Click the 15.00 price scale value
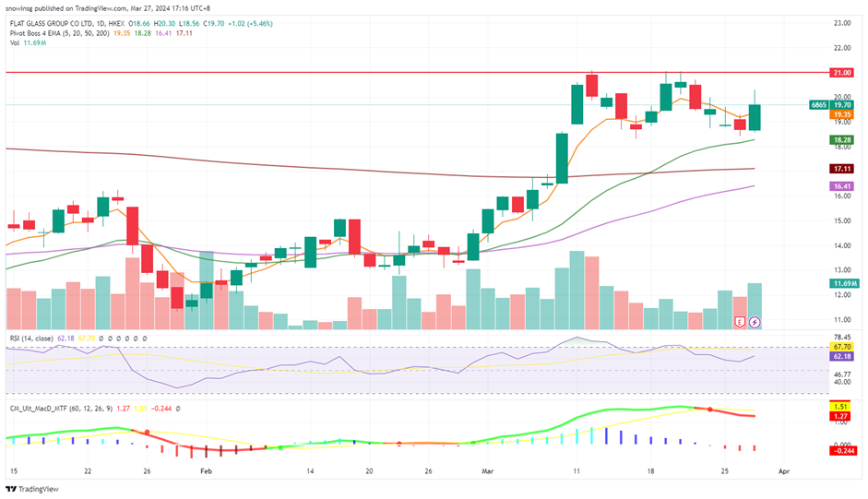The width and height of the screenshot is (868, 499). 842,220
